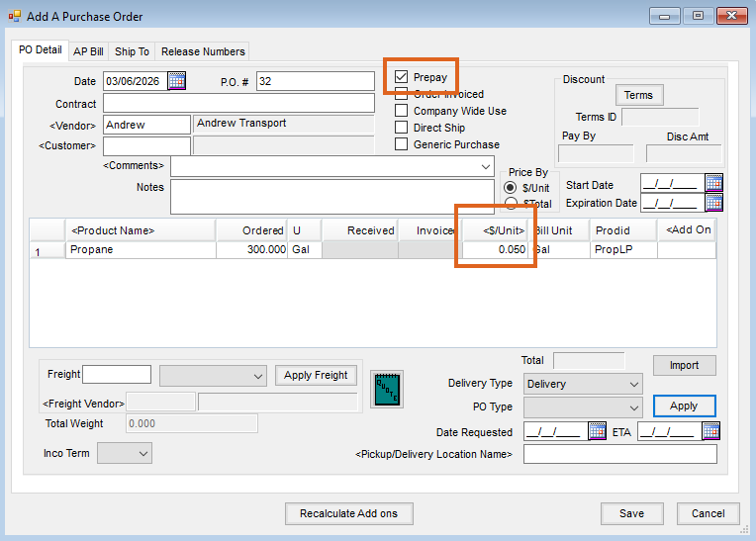This screenshot has height=541, width=756.
Task: Expand the Comments dropdown
Action: click(x=485, y=167)
